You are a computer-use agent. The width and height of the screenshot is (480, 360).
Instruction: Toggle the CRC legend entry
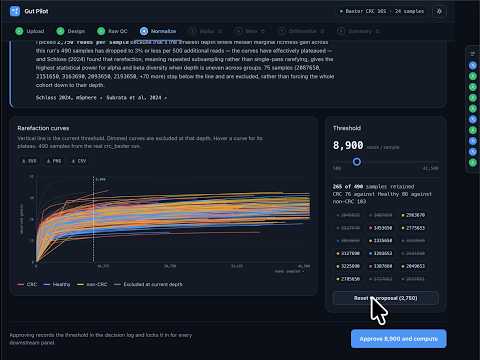[27, 284]
